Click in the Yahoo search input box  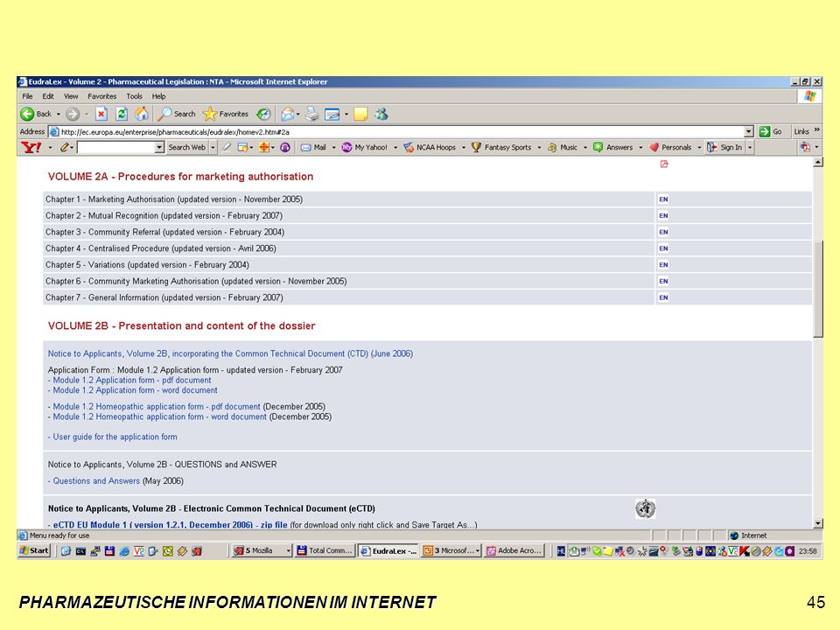pyautogui.click(x=116, y=147)
